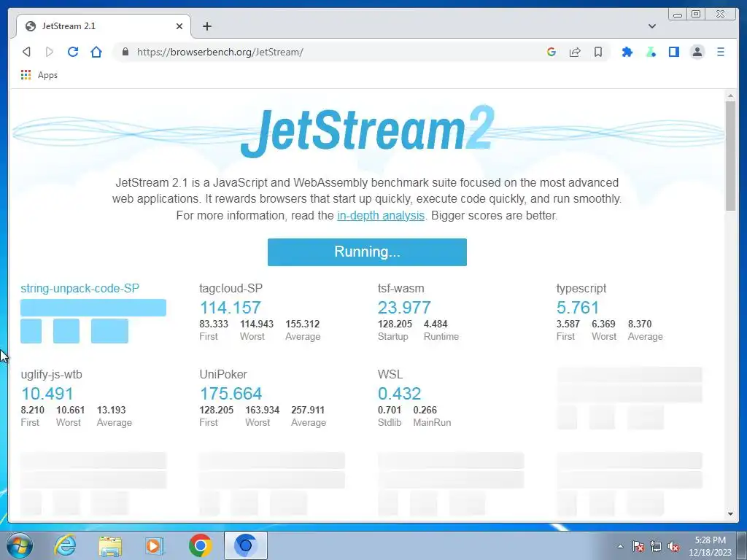747x560 pixels.
Task: Show hidden tray icons arrow
Action: pyautogui.click(x=620, y=546)
